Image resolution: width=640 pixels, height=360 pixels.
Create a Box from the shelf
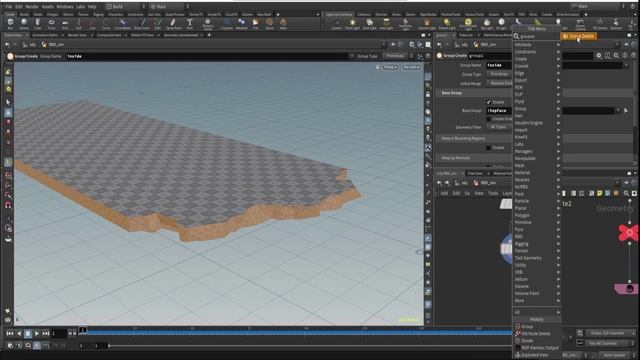(x=10, y=24)
